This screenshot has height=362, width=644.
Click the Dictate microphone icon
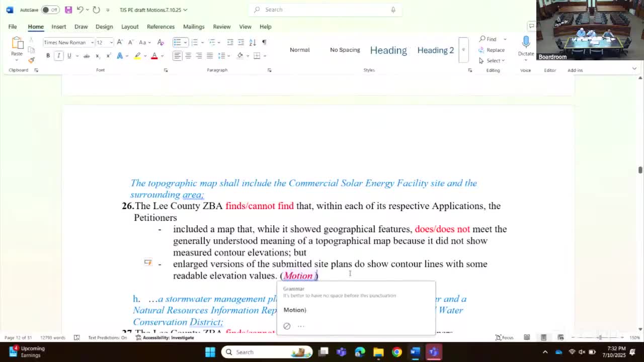[526, 42]
